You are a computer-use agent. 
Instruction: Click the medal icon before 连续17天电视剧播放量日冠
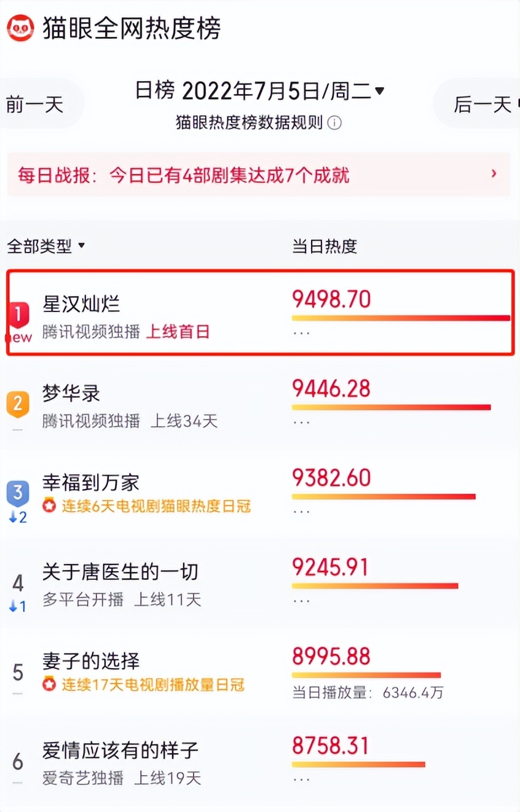[48, 685]
